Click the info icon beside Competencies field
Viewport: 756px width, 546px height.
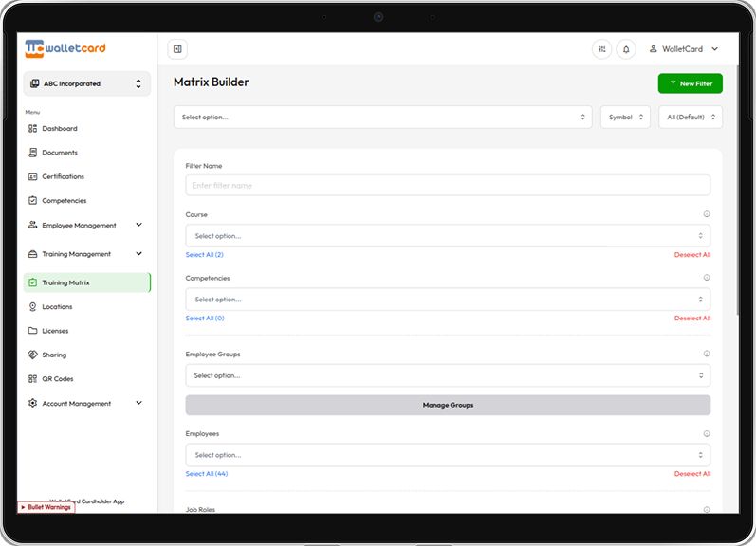pos(707,278)
